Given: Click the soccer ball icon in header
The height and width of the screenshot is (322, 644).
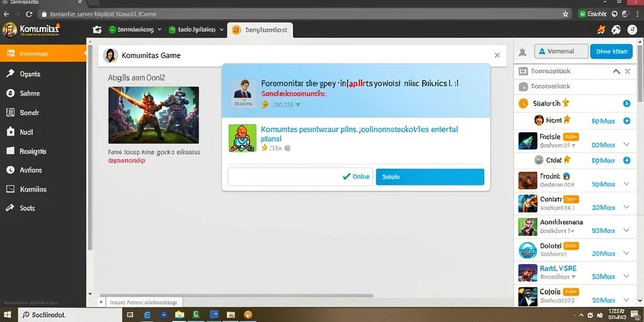Looking at the screenshot, I should [x=616, y=30].
